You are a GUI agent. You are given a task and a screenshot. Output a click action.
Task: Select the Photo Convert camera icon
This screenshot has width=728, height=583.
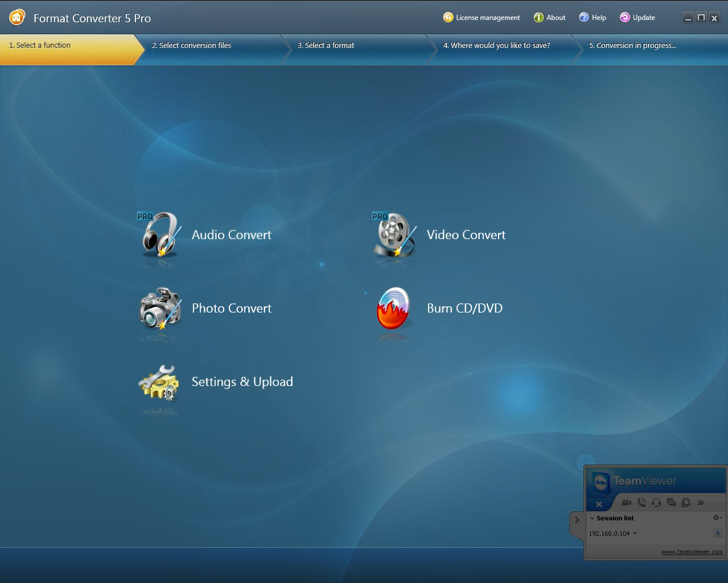click(161, 309)
